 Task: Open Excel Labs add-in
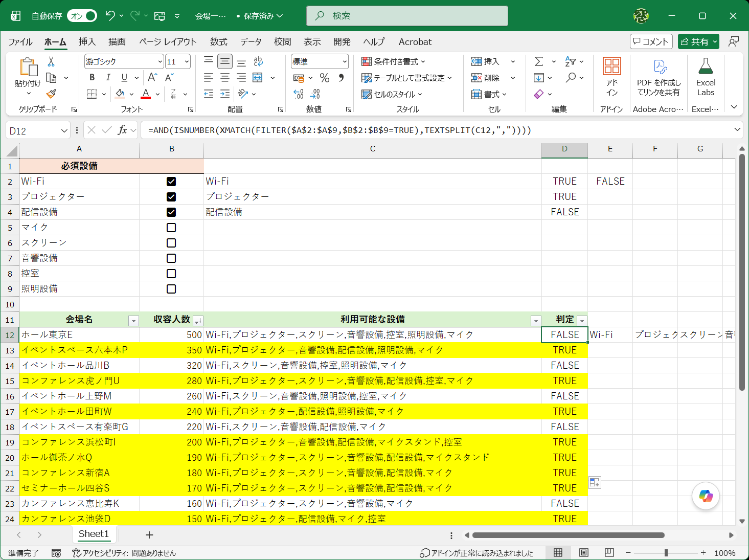click(x=706, y=77)
